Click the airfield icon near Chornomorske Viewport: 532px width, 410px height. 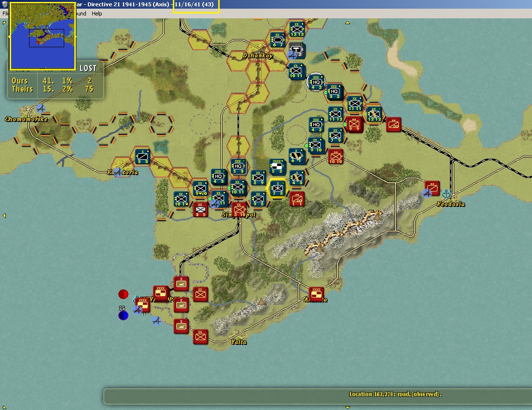(x=41, y=108)
